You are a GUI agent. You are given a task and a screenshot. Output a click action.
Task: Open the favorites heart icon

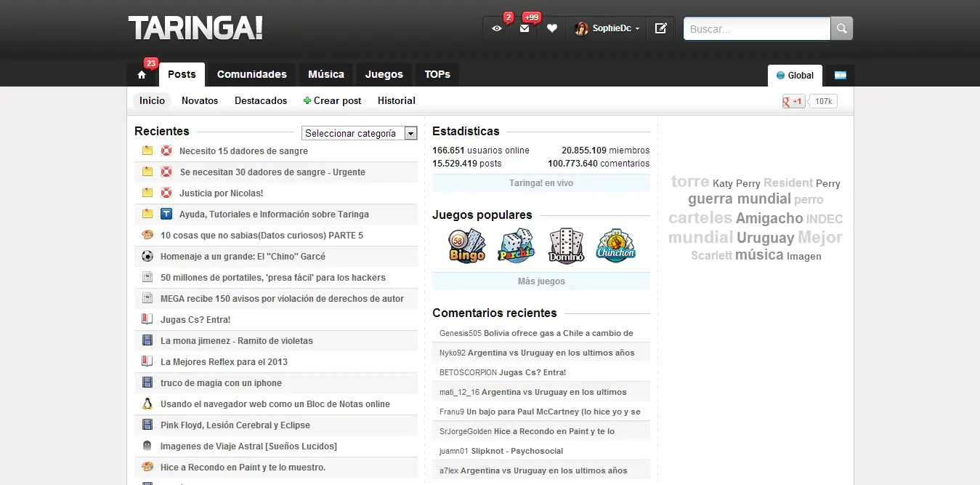tap(552, 28)
